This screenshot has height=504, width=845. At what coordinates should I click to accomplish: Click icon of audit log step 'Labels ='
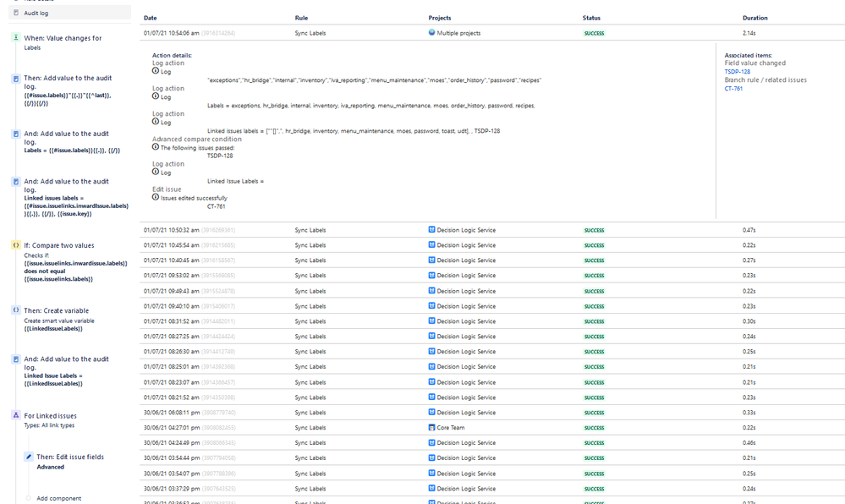coord(15,134)
